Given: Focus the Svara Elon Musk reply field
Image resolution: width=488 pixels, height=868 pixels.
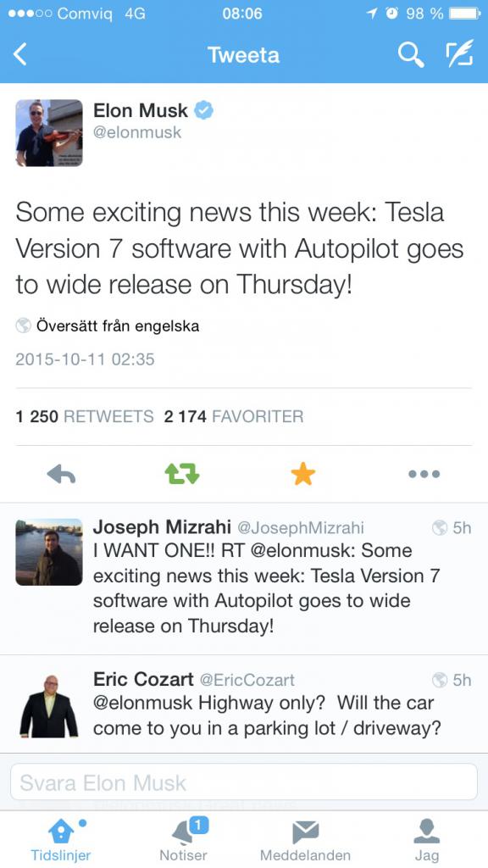Looking at the screenshot, I should coord(243,782).
